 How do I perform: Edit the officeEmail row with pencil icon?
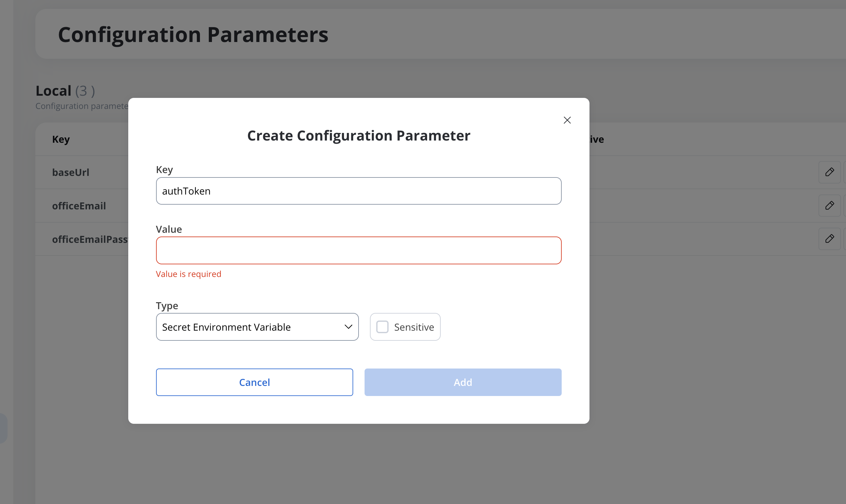[x=829, y=206]
